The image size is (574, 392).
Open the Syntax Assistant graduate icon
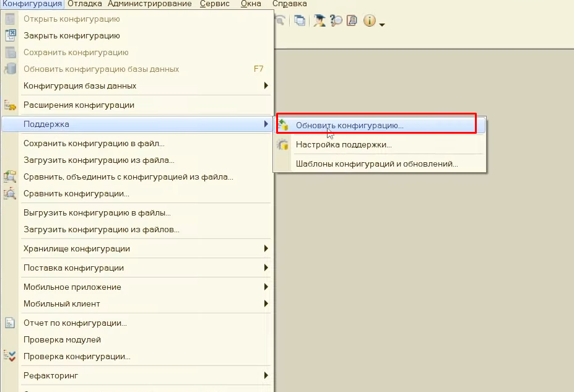pyautogui.click(x=320, y=20)
